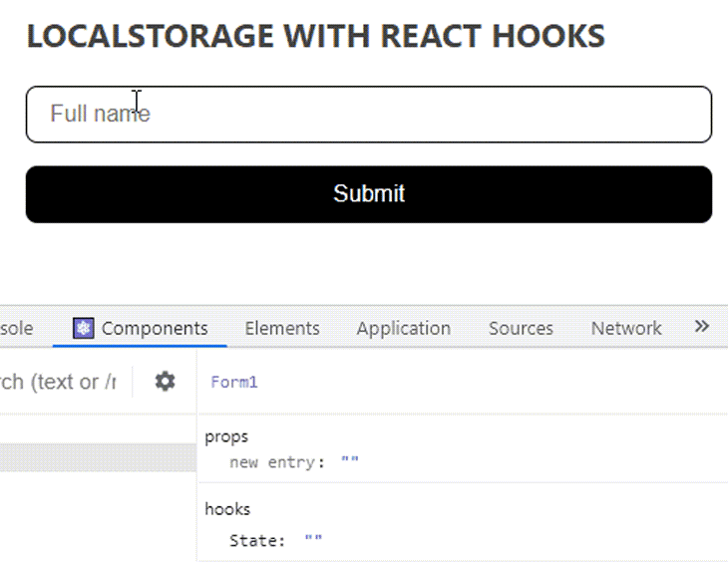Open React DevTools settings gear
Viewport: 728px width, 562px height.
point(165,381)
